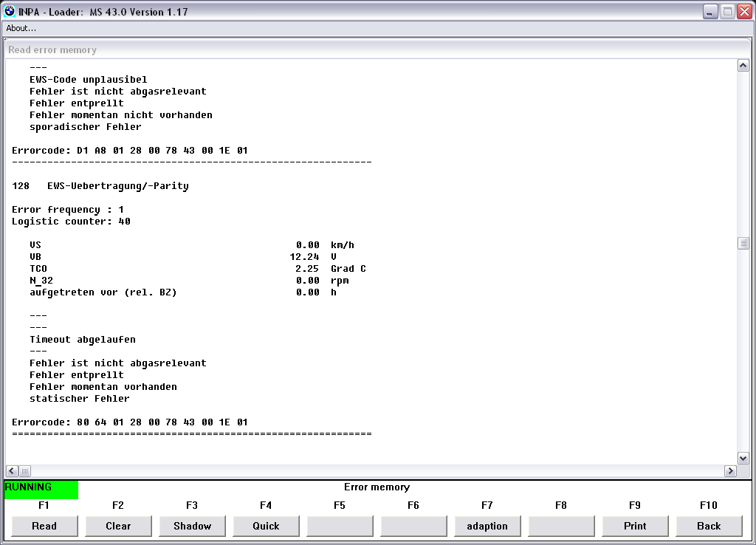
Task: Close the INPA Loader window
Action: pos(744,12)
